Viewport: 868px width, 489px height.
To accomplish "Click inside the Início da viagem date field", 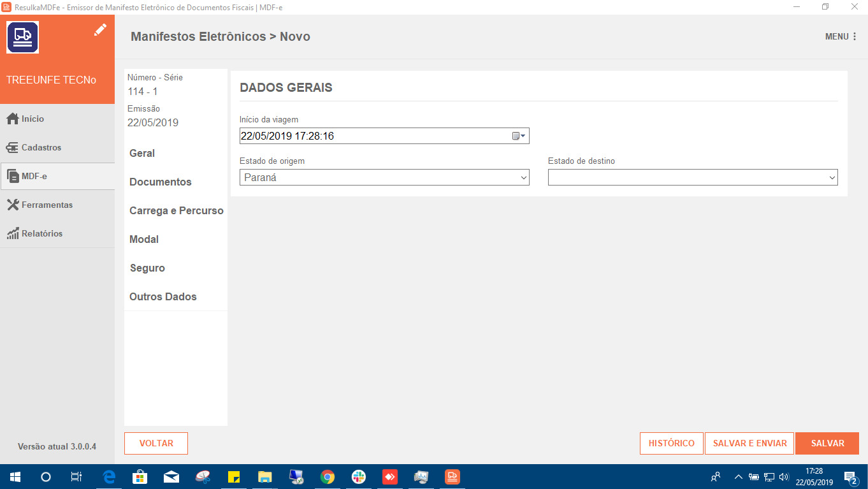I will point(351,135).
